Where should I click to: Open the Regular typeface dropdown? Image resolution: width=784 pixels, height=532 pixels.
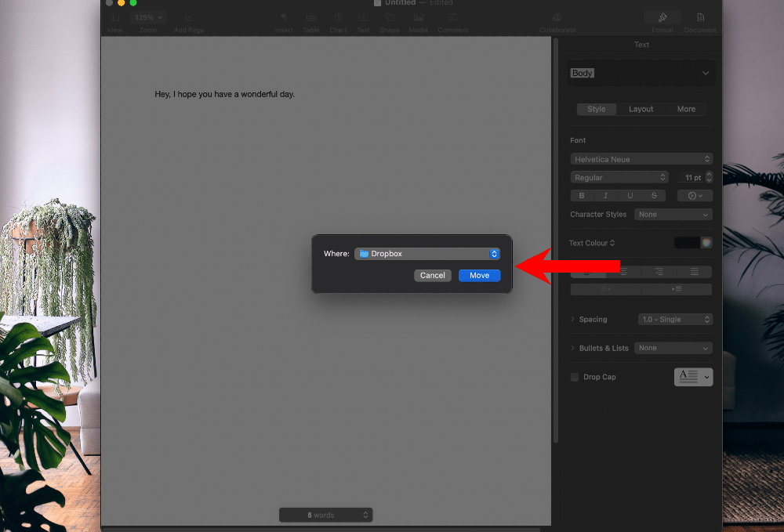click(x=619, y=177)
